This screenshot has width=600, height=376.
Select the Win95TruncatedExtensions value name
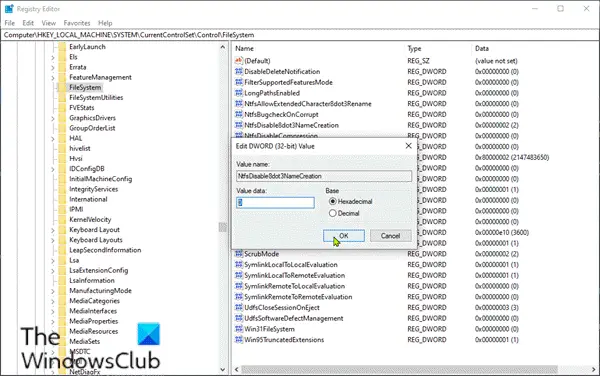click(284, 340)
